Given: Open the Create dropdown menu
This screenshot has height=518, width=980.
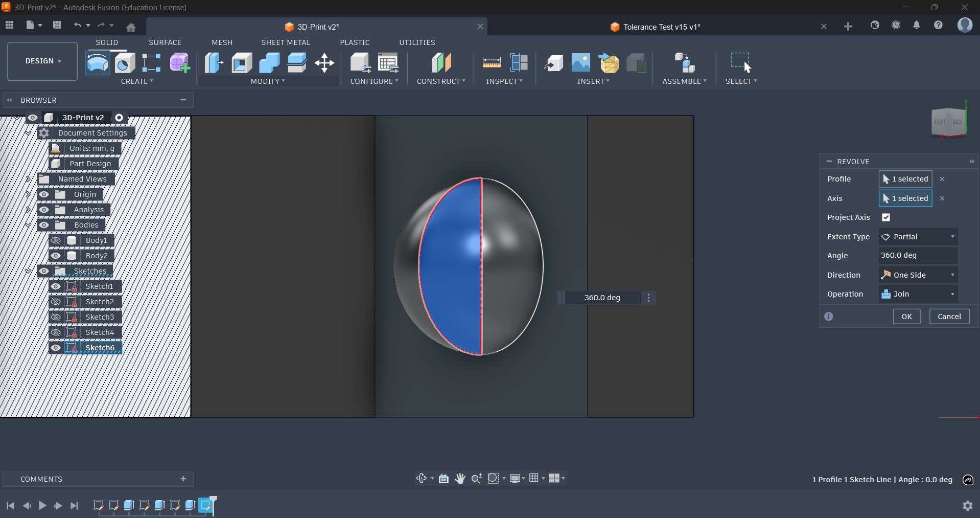Looking at the screenshot, I should point(137,81).
